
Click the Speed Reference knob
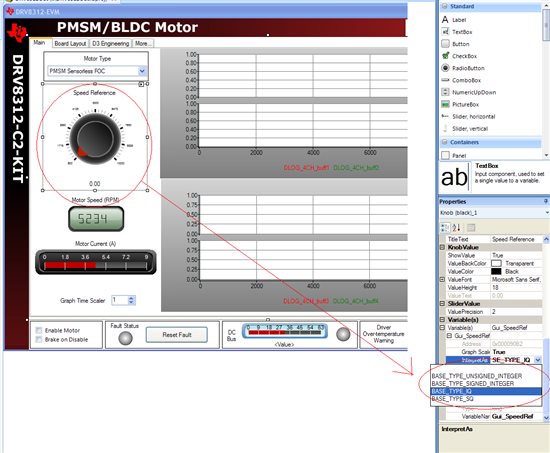tap(95, 138)
